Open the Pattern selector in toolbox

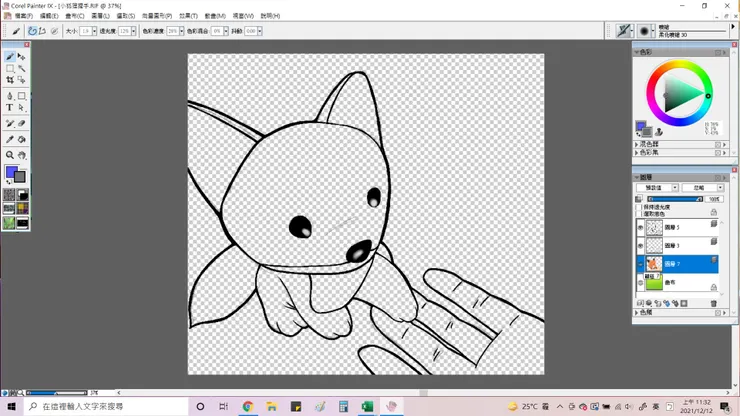(9, 208)
